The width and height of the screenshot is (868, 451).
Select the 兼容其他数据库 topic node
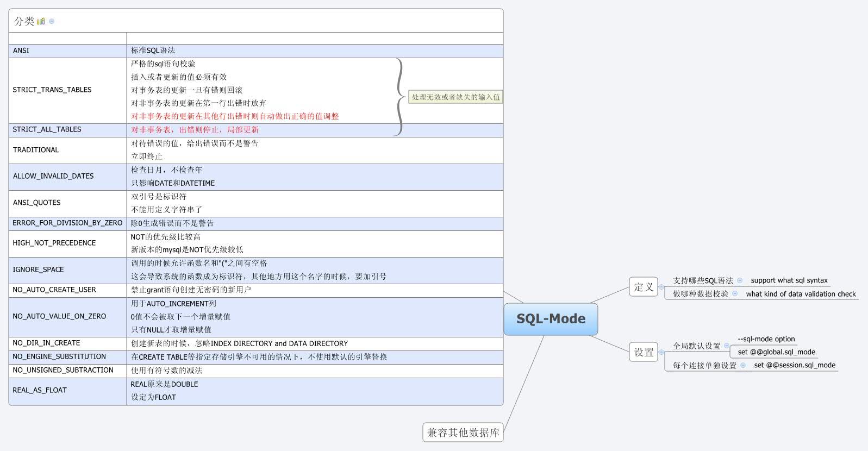pyautogui.click(x=463, y=433)
